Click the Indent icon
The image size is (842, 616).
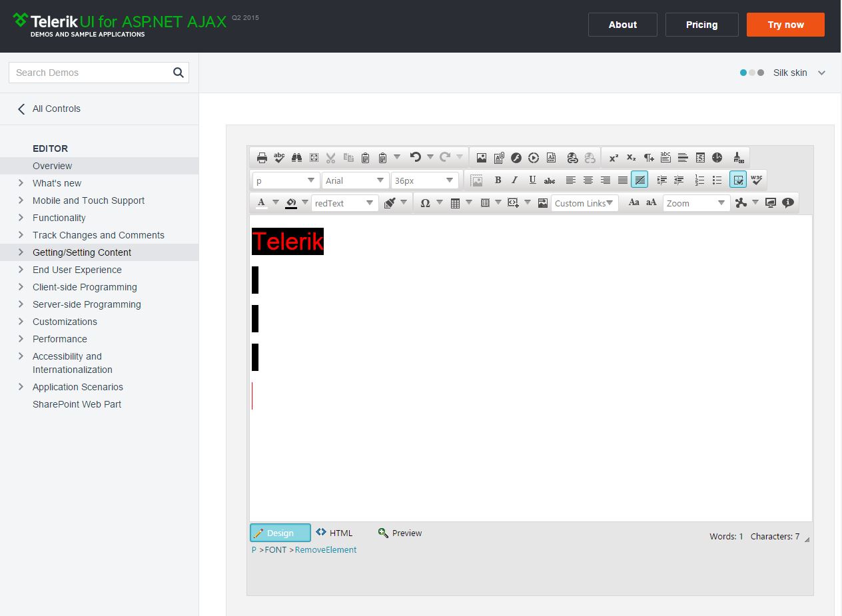coord(661,180)
